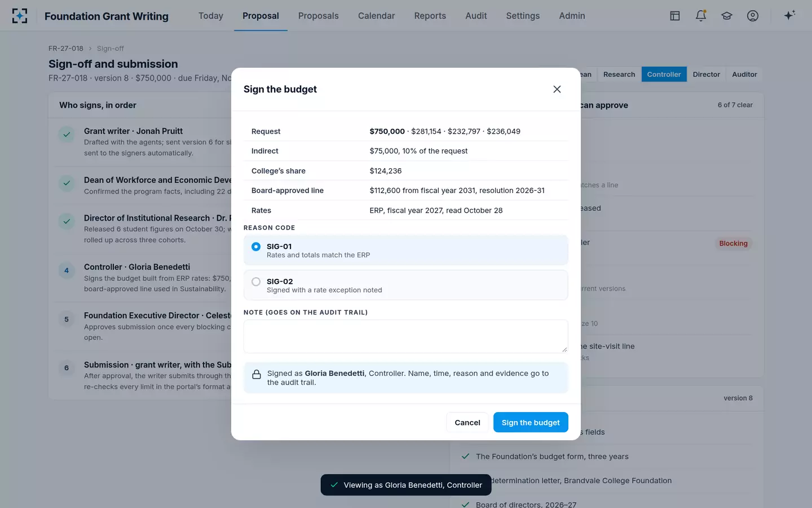Open the notifications bell
Screen dimensions: 812x508
click(x=701, y=16)
